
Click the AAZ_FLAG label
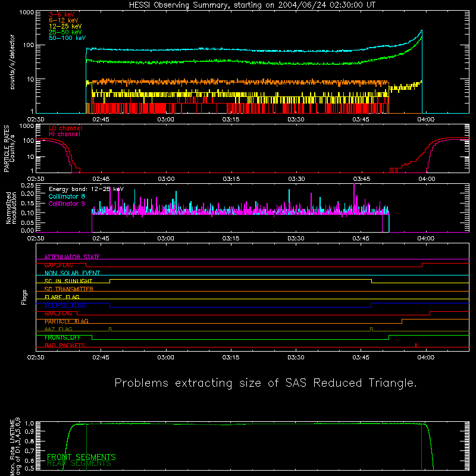pyautogui.click(x=58, y=330)
